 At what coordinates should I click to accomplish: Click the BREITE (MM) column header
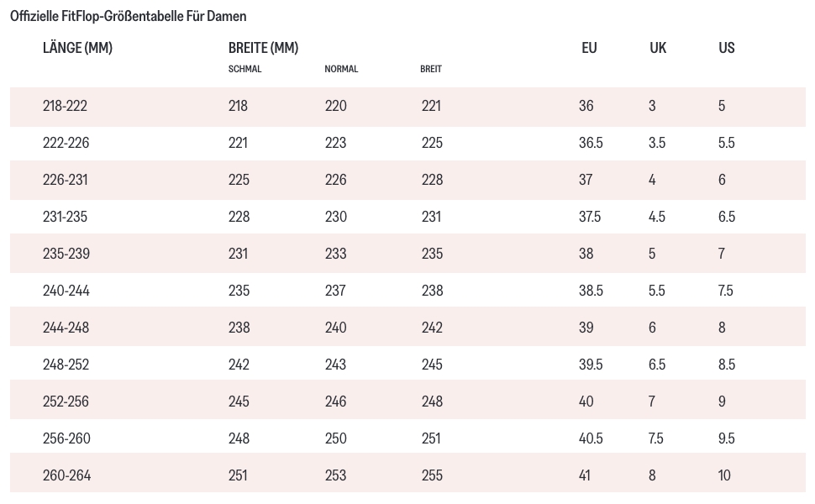coord(263,48)
